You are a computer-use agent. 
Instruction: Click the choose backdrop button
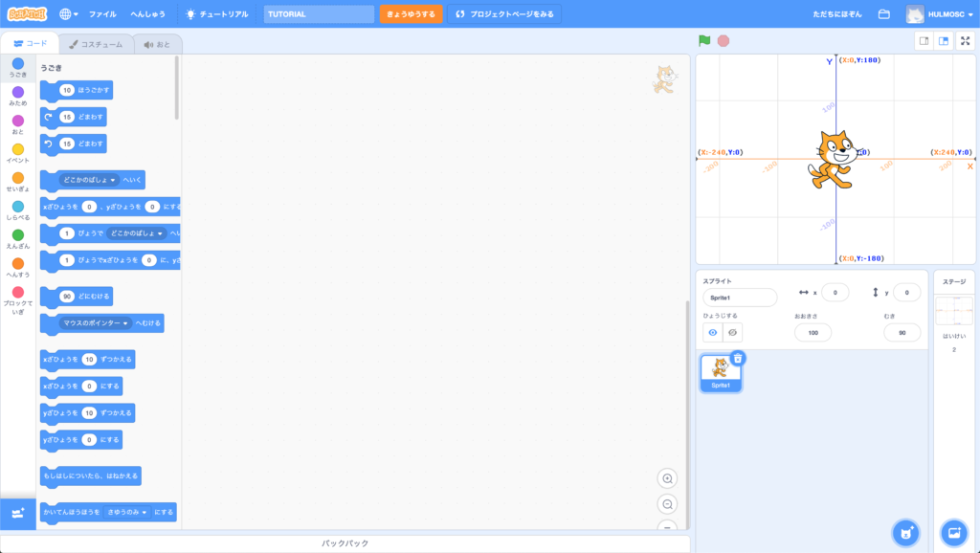953,532
